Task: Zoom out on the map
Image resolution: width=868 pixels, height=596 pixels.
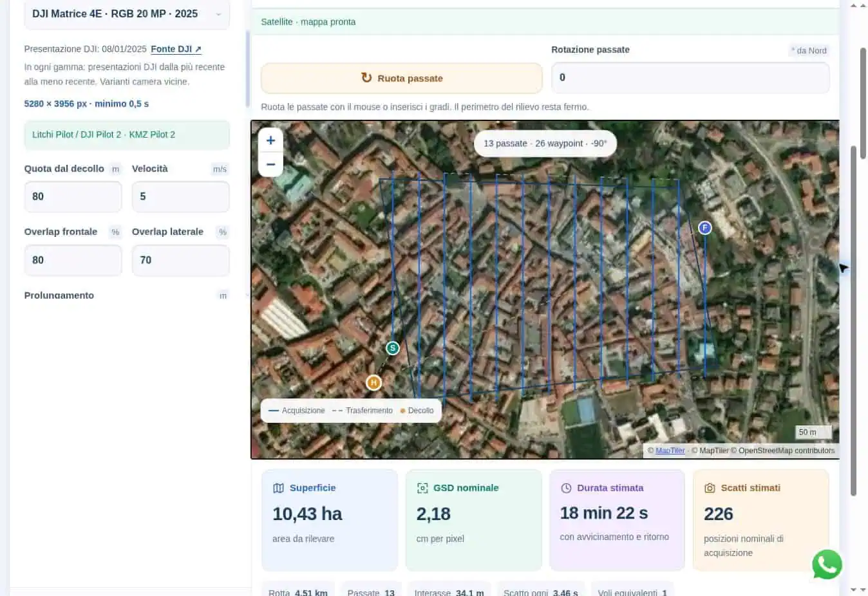Action: (x=271, y=164)
